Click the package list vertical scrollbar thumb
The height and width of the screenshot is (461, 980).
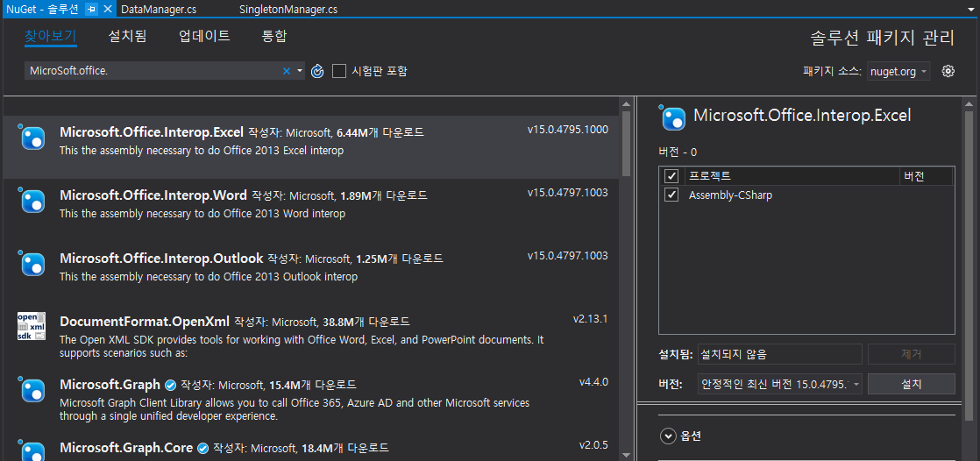[x=626, y=145]
